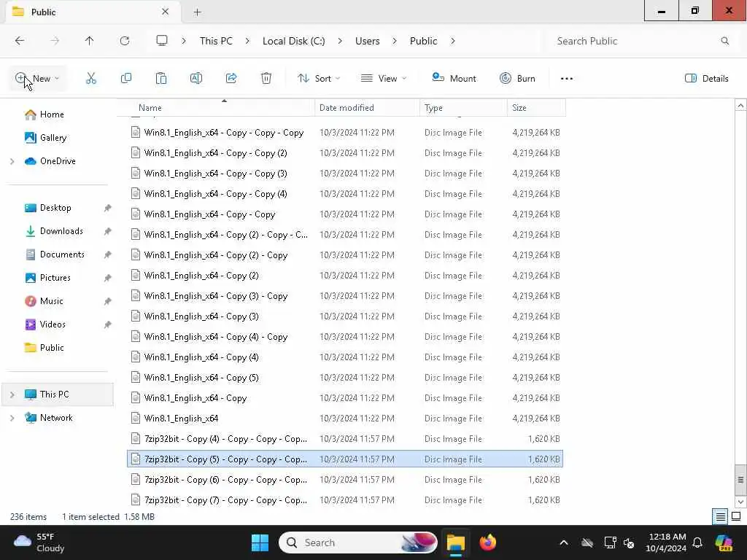Screen dimensions: 747x560
Task: Navigate to Local Disk (C:) breadcrumb
Action: click(x=293, y=41)
